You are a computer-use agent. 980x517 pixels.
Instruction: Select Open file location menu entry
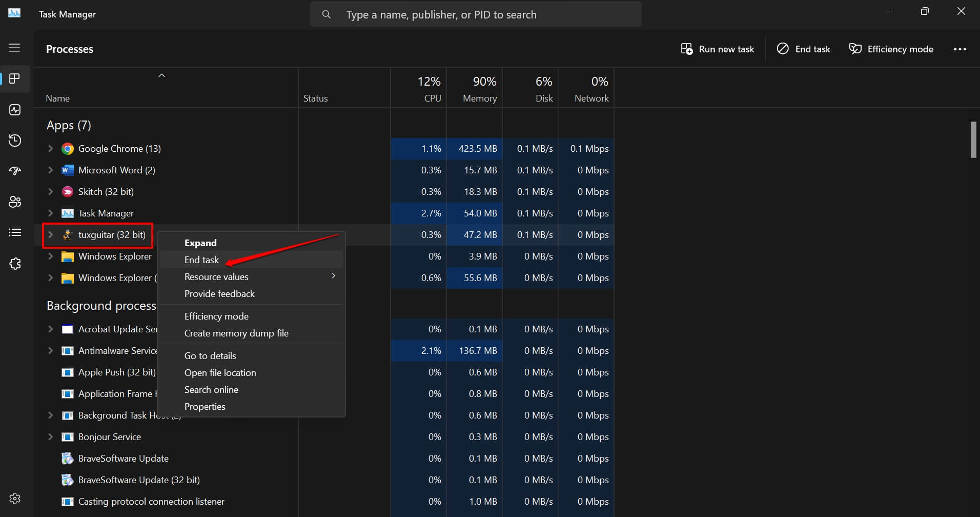pyautogui.click(x=220, y=373)
